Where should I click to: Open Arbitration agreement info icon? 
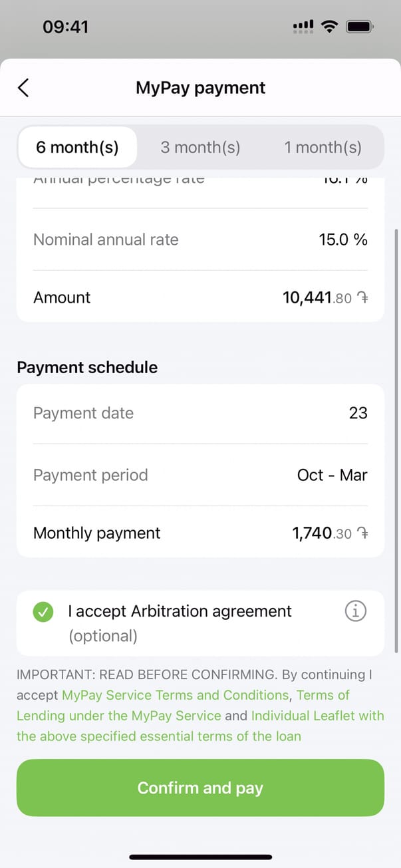tap(356, 611)
